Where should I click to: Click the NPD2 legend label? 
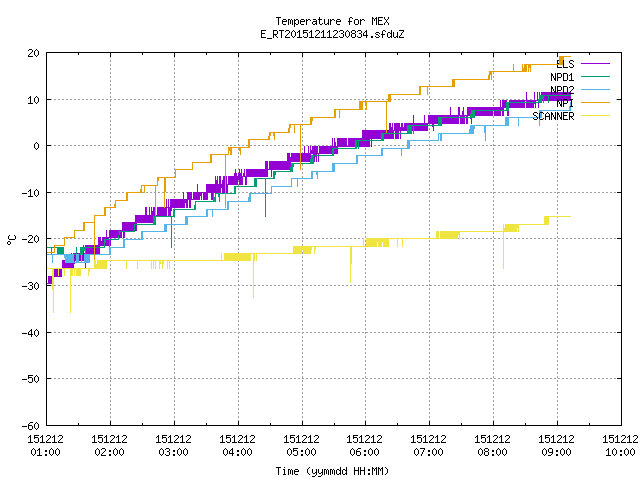(x=562, y=90)
